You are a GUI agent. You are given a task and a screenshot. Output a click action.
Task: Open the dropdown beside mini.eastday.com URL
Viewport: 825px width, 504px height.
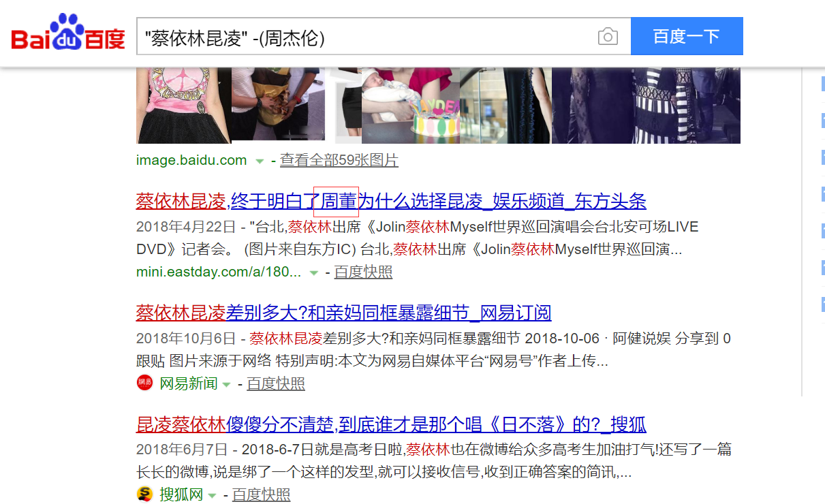pyautogui.click(x=314, y=272)
